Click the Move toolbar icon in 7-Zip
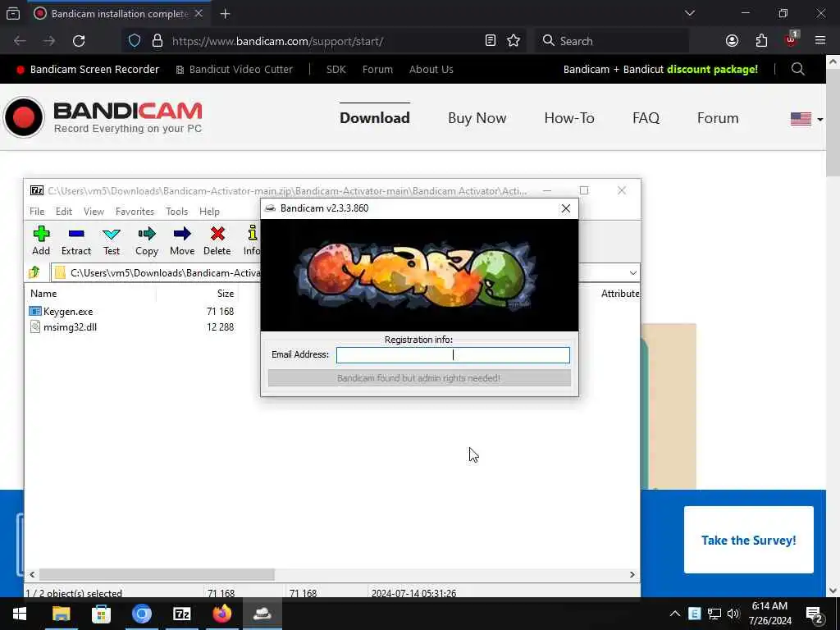Image resolution: width=840 pixels, height=630 pixels. pyautogui.click(x=182, y=240)
